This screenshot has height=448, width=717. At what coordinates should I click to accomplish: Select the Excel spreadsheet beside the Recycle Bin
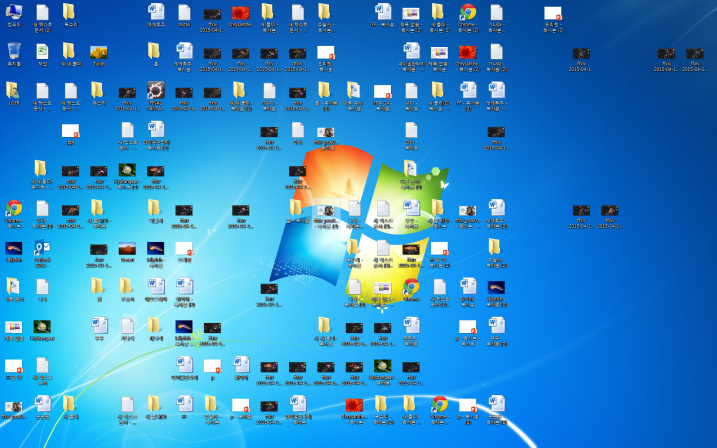click(x=42, y=52)
